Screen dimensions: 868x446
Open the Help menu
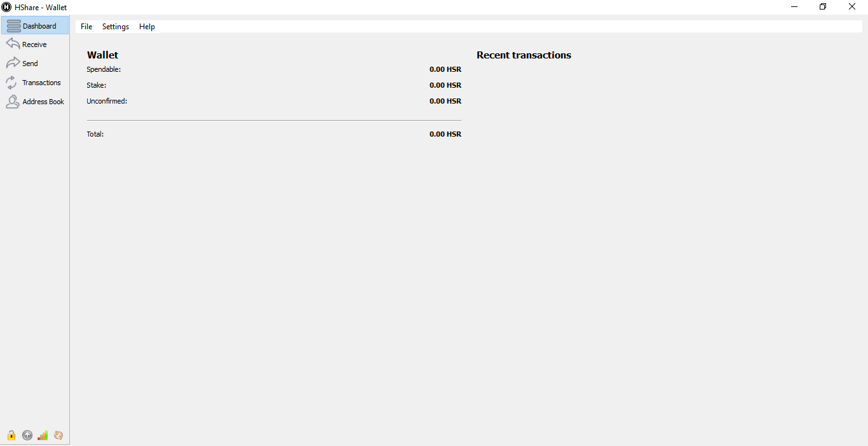(x=147, y=27)
